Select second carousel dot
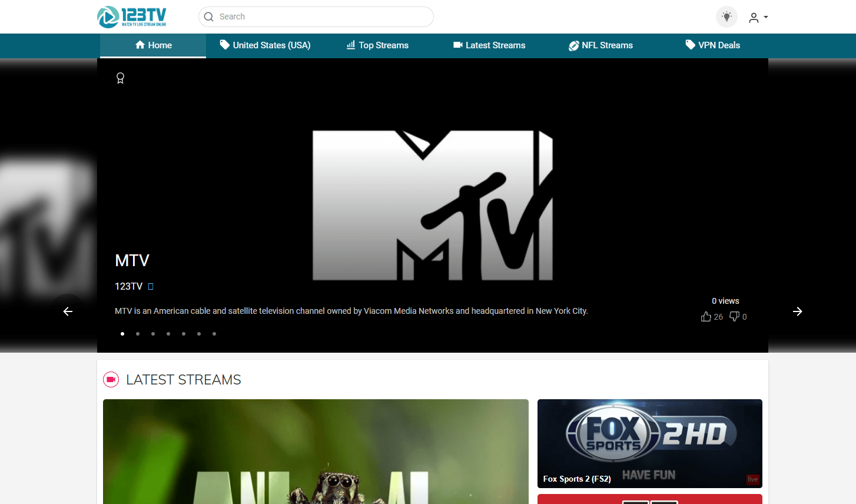The image size is (856, 504). point(138,334)
